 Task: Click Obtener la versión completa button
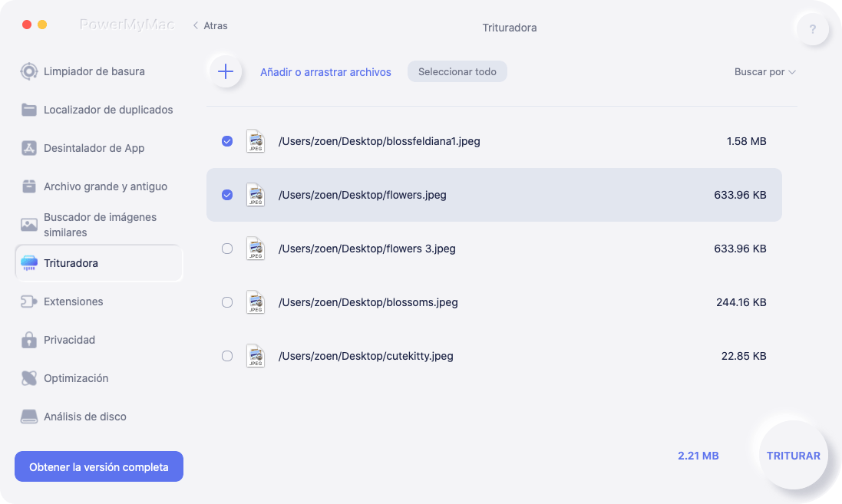pos(99,466)
